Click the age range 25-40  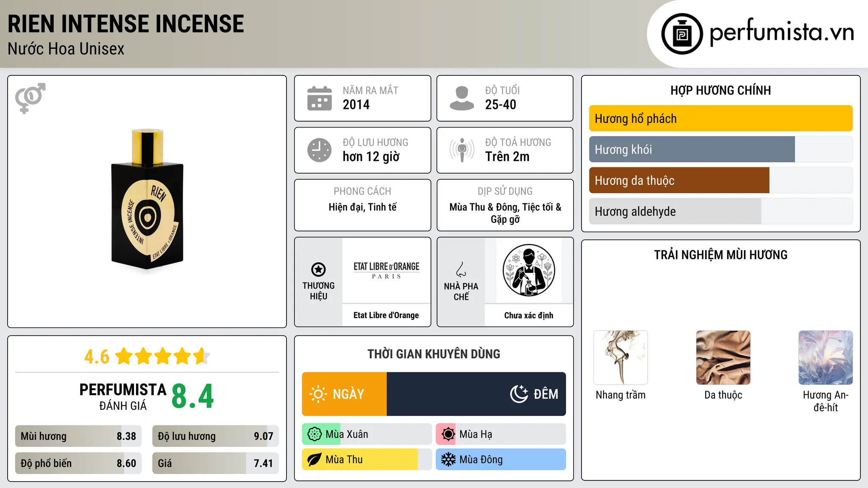point(501,105)
